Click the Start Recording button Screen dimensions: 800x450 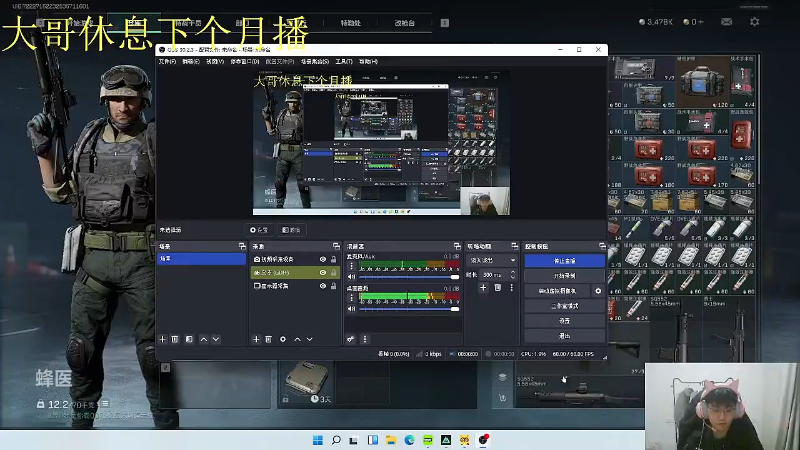(x=564, y=276)
